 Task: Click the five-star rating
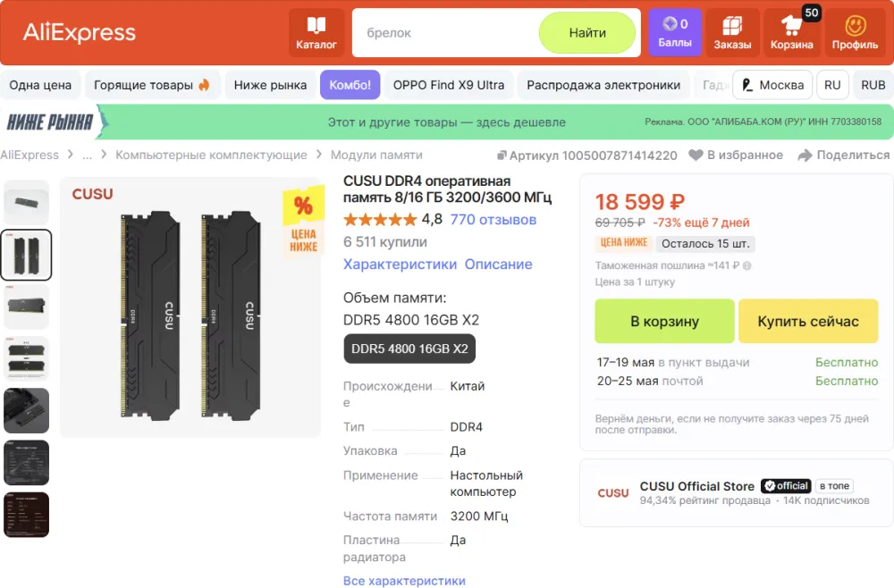click(380, 219)
